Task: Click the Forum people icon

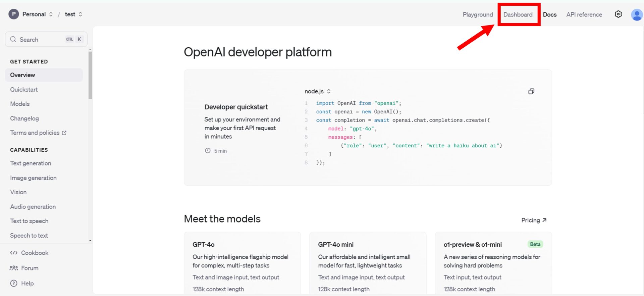Action: tap(14, 268)
